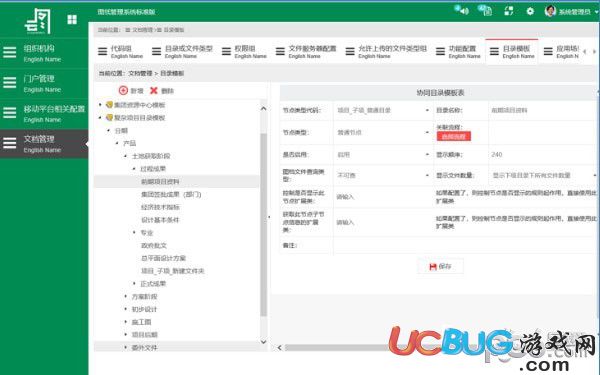Click the 目录名称 input field

pos(543,110)
